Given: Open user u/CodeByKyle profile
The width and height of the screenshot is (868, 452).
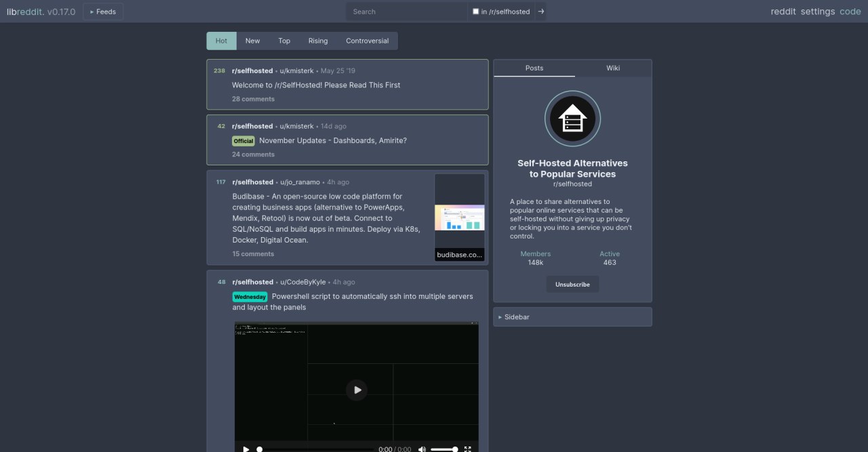Looking at the screenshot, I should [x=302, y=282].
